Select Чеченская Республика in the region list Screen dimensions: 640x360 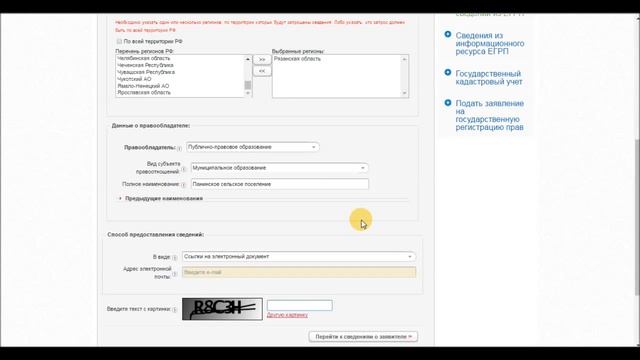pos(145,65)
